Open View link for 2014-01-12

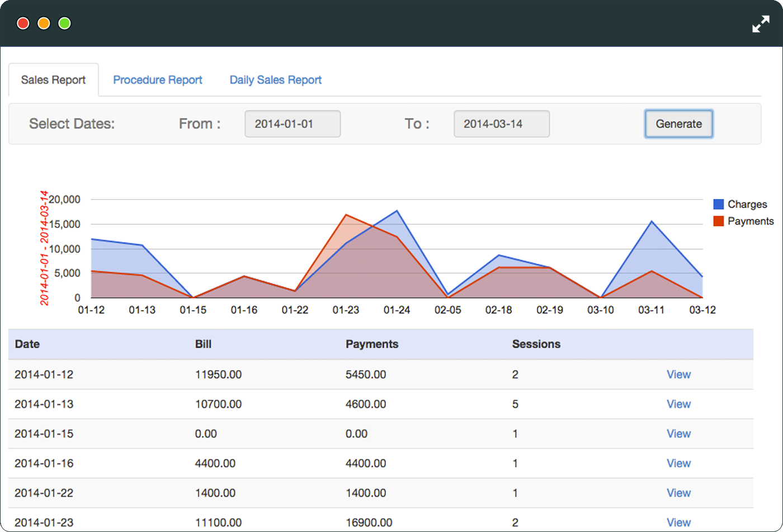pyautogui.click(x=678, y=374)
